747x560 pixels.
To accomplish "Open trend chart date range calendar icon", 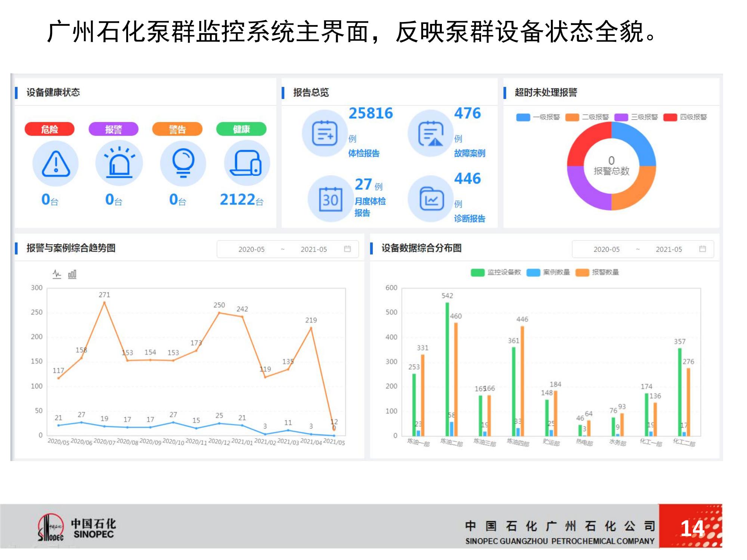I will [x=347, y=249].
